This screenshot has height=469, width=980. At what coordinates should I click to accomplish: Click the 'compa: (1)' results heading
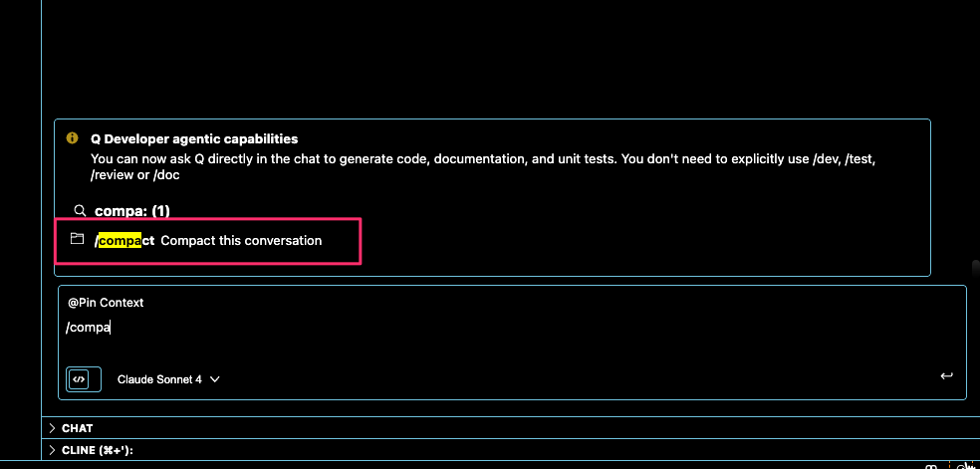coord(131,211)
